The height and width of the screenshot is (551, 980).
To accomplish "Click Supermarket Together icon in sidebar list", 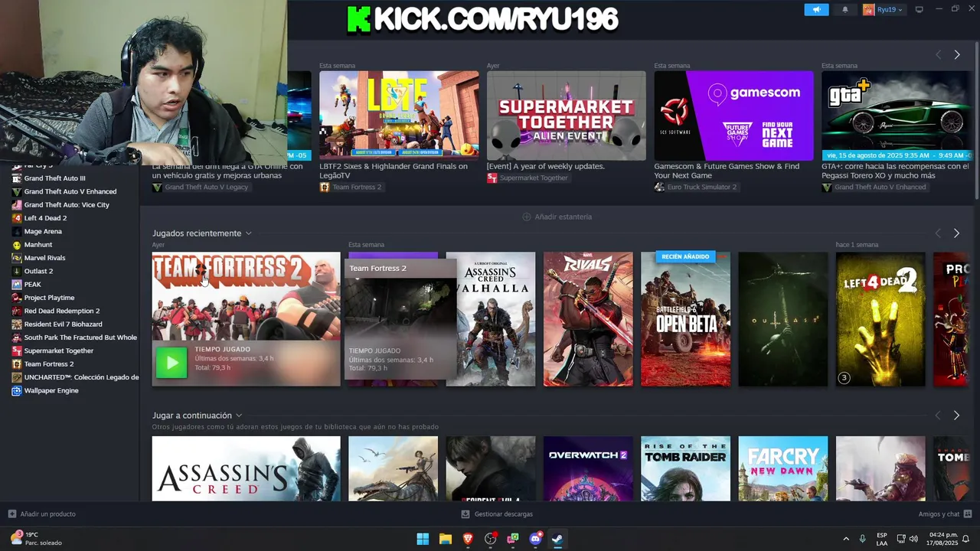I will tap(17, 350).
